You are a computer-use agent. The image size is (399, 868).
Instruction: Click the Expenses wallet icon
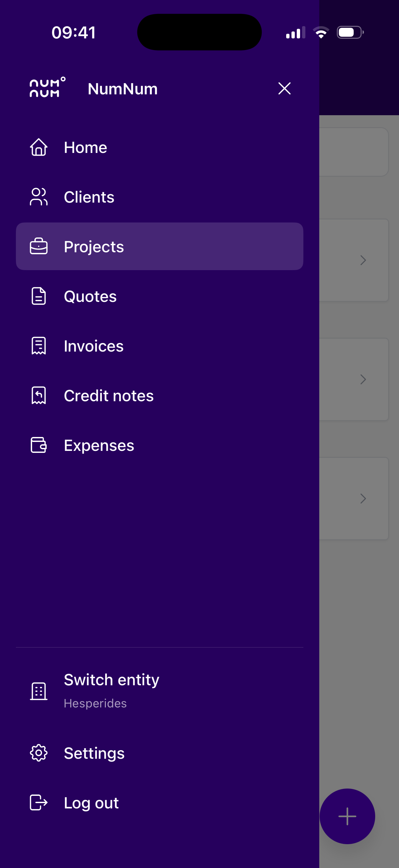(x=39, y=445)
